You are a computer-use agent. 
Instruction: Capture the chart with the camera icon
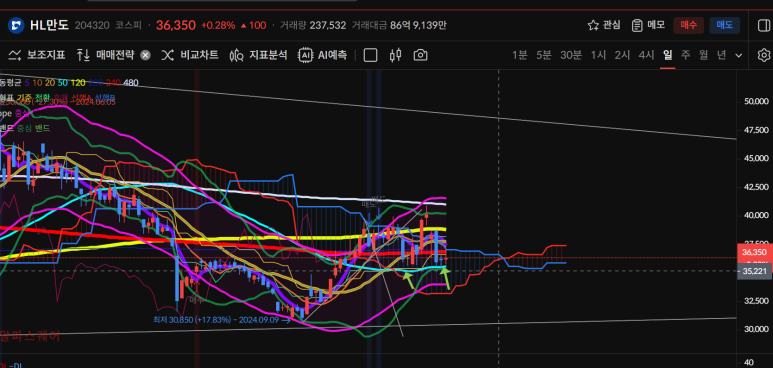tap(420, 55)
